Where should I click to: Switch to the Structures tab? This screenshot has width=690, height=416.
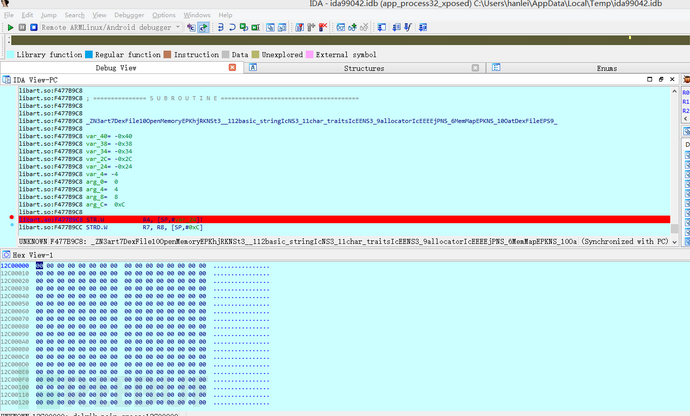tap(364, 68)
